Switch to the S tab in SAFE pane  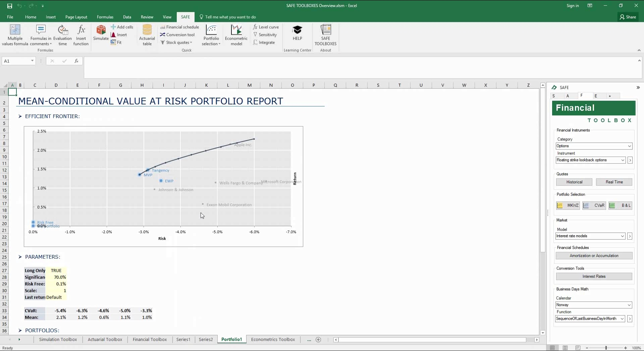click(x=553, y=96)
